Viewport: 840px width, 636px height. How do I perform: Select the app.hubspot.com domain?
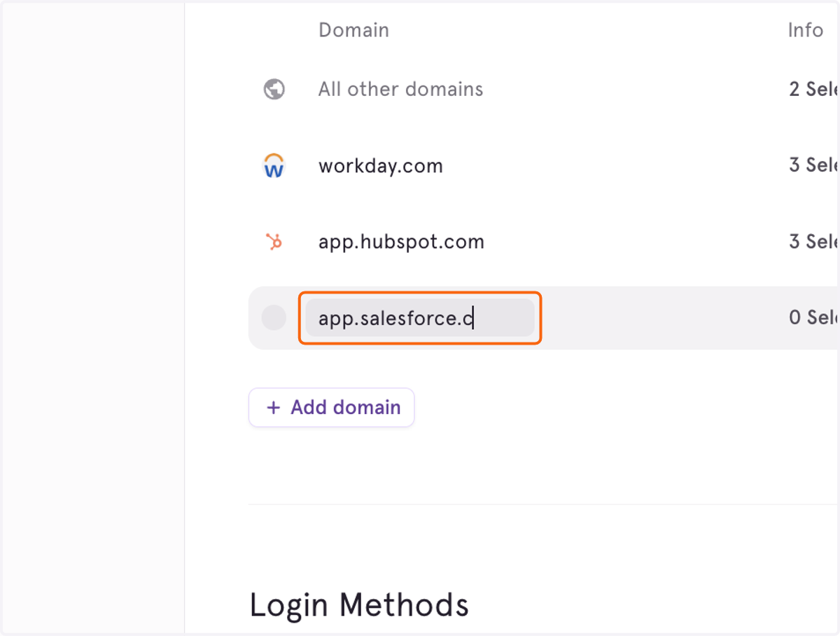point(401,242)
